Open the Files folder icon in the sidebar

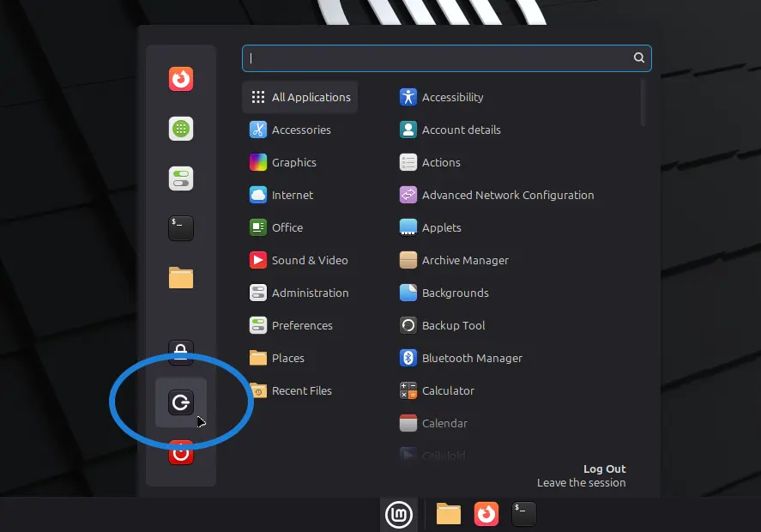pyautogui.click(x=180, y=278)
